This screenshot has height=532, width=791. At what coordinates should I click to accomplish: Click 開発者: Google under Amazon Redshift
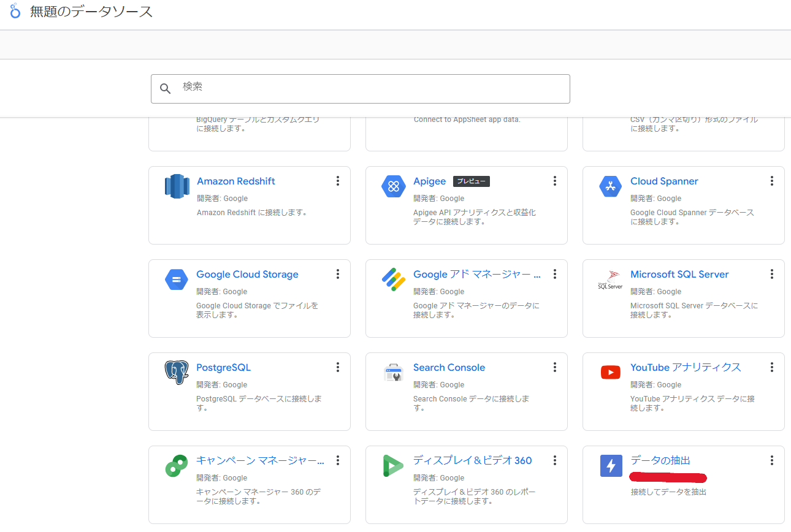click(x=222, y=199)
